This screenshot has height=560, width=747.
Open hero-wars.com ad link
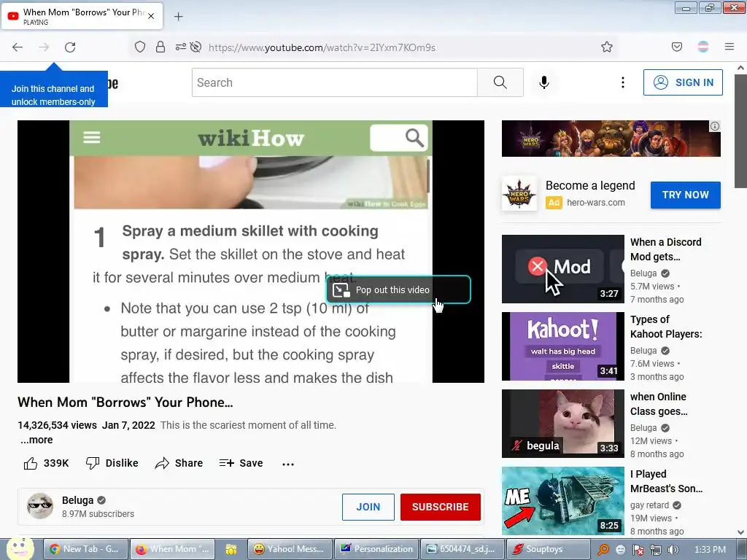point(595,203)
